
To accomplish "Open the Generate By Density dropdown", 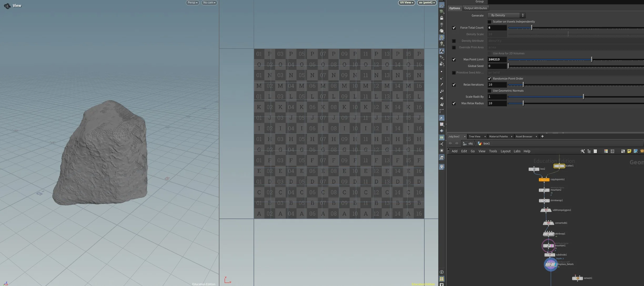I will [506, 15].
